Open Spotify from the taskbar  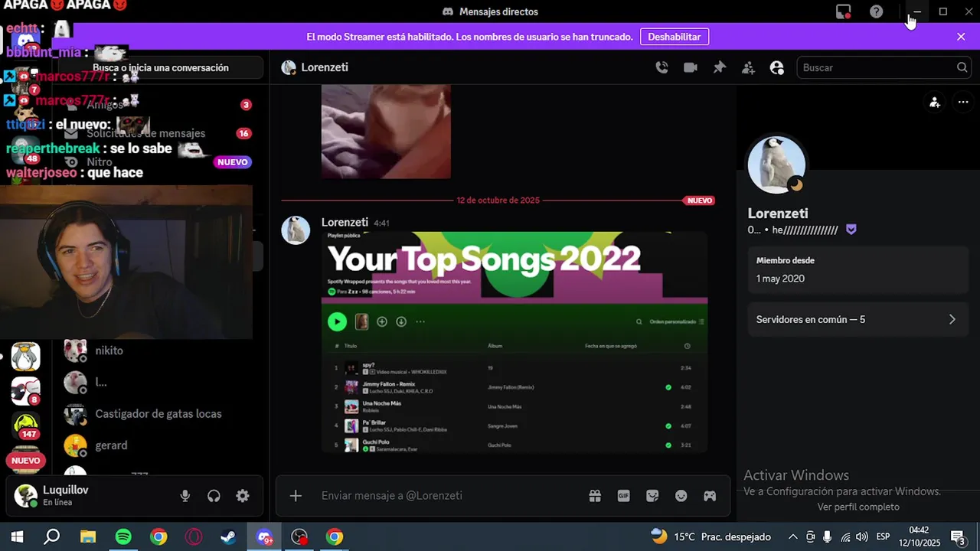[x=122, y=536]
